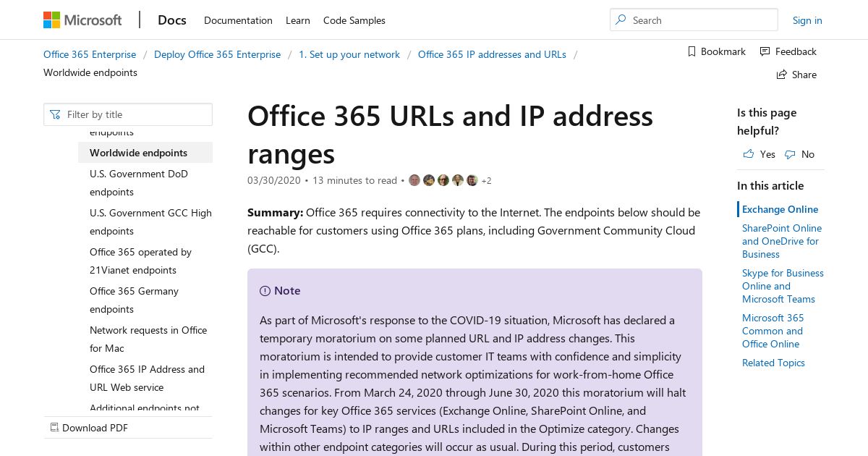Click the first contributor avatar
Screen dimensions: 868x456
[414, 180]
